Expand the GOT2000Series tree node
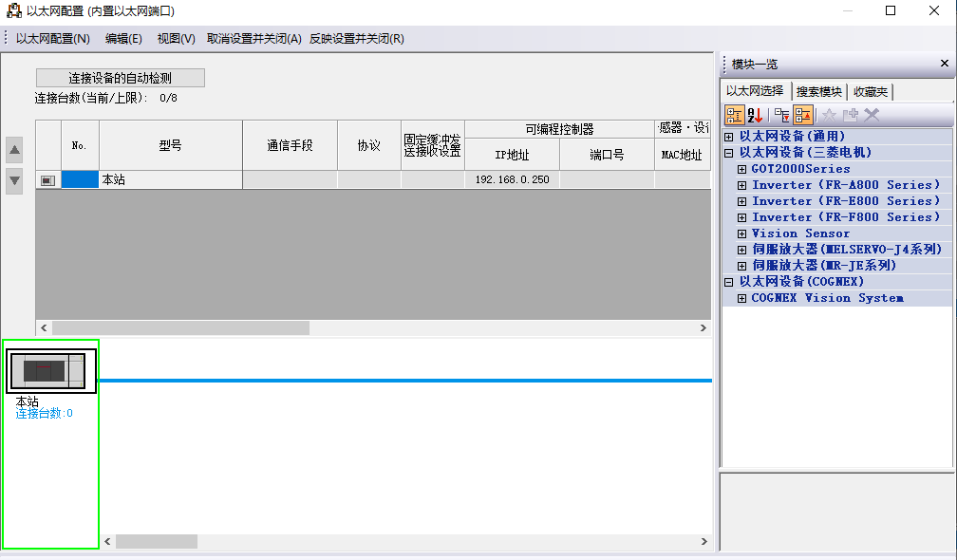The height and width of the screenshot is (560, 957). [741, 168]
